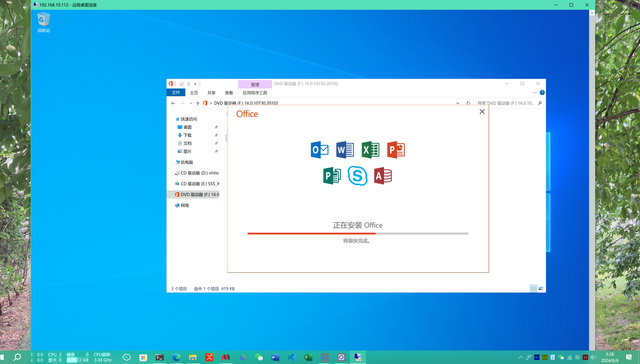This screenshot has width=640, height=364.
Task: Open terminal from the taskbar
Action: 159,357
